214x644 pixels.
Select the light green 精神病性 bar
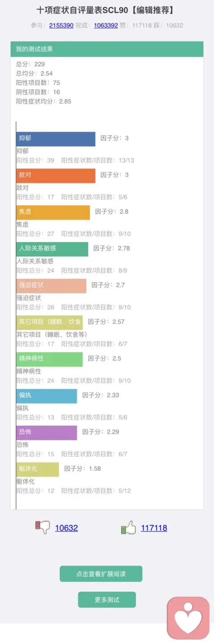coord(49,359)
